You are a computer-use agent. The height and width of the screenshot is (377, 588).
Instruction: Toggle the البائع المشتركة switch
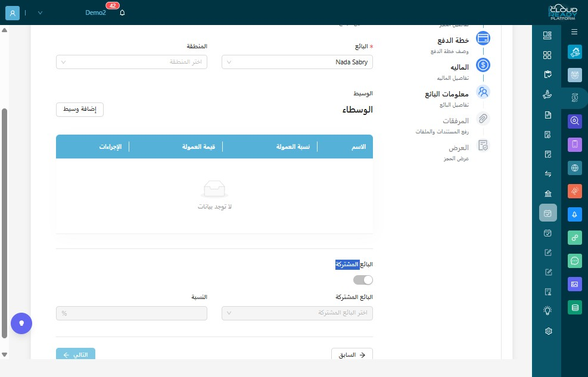363,280
